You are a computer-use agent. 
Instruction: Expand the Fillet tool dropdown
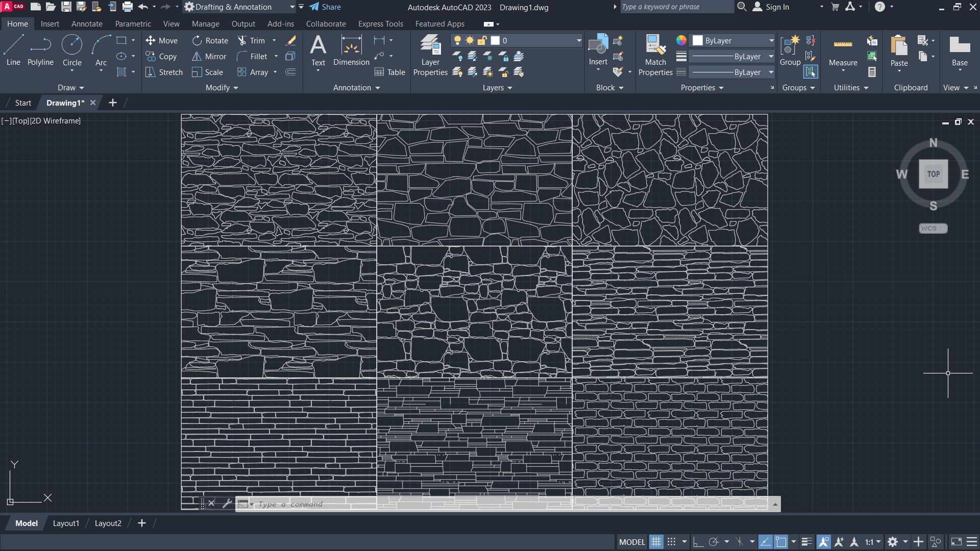tap(277, 56)
